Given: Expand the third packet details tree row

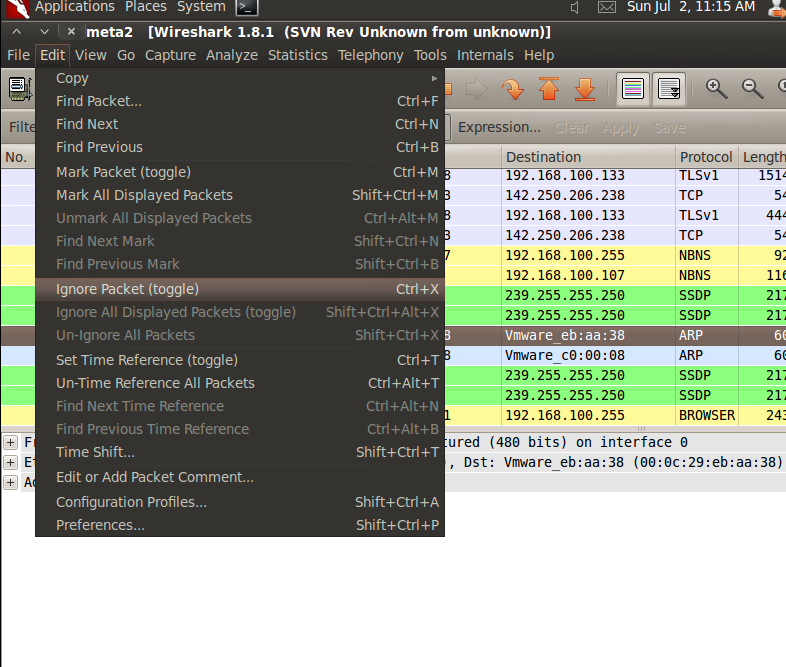Looking at the screenshot, I should pyautogui.click(x=11, y=483).
